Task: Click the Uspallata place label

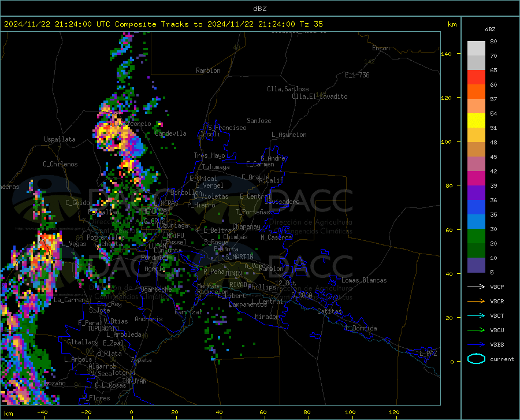Action: tap(60, 140)
